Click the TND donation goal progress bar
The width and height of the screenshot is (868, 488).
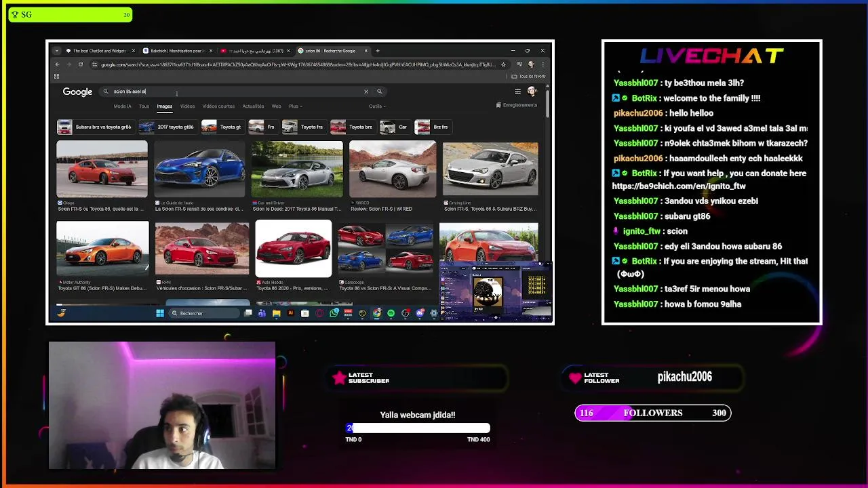[418, 428]
